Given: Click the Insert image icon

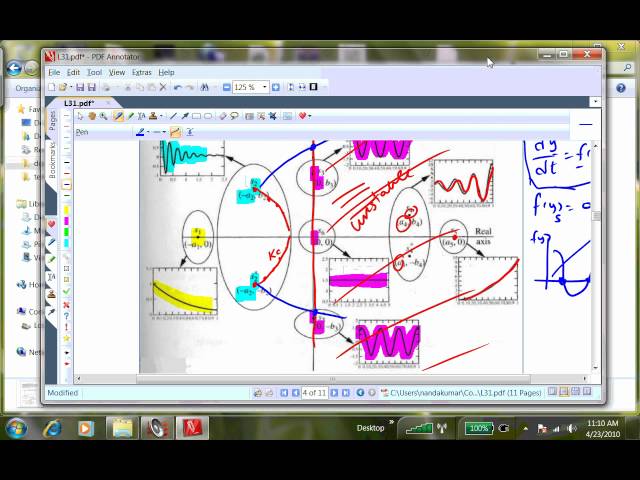Looking at the screenshot, I should (287, 116).
